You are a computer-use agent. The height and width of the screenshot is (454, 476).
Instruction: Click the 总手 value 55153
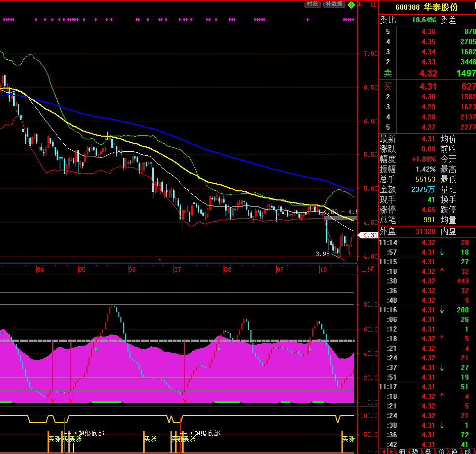[x=425, y=180]
